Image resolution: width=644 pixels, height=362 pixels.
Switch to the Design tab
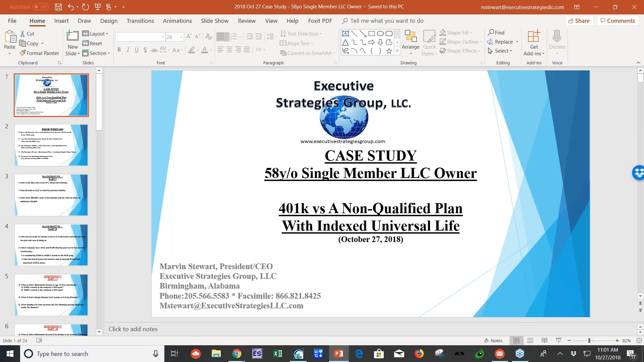point(109,21)
